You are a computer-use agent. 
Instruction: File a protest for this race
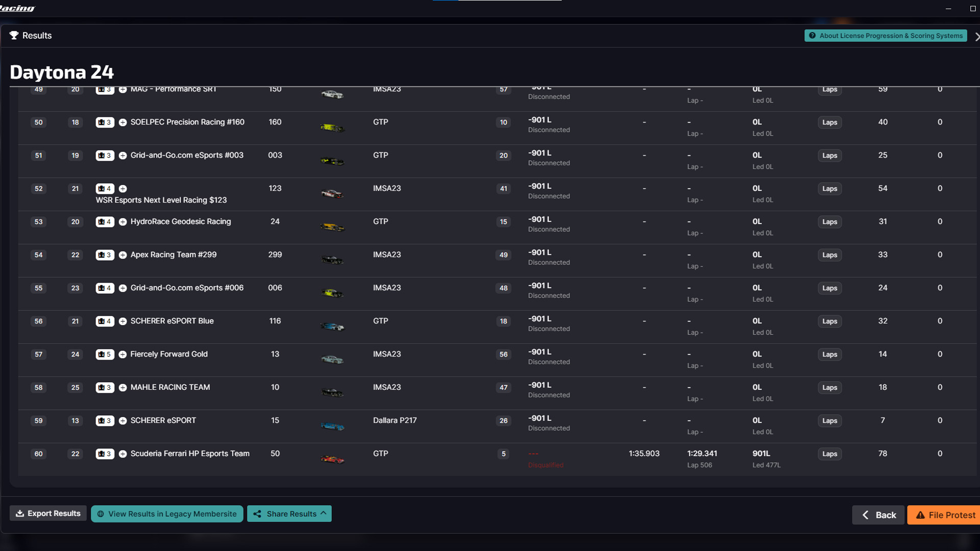coord(945,515)
